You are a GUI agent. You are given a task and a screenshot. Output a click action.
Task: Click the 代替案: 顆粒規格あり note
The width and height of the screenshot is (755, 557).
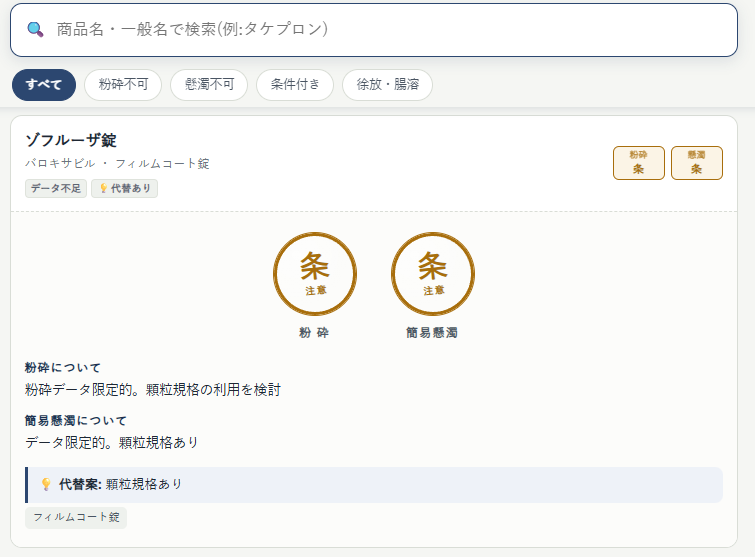pos(374,485)
